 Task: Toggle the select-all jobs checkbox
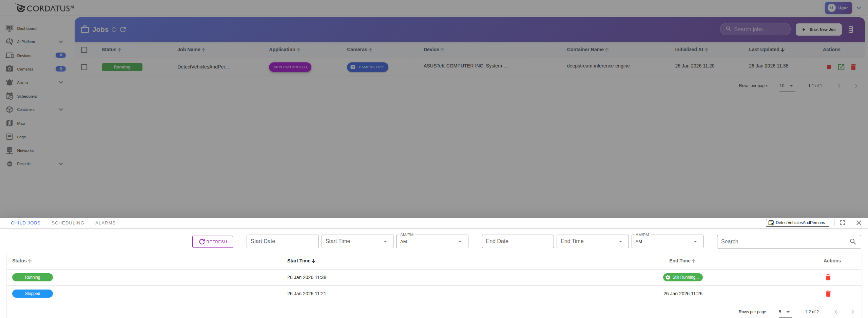[84, 50]
